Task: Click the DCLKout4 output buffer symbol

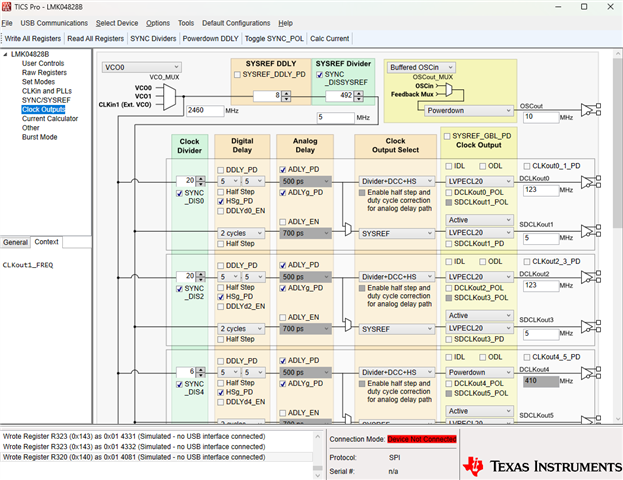Action: pyautogui.click(x=590, y=373)
